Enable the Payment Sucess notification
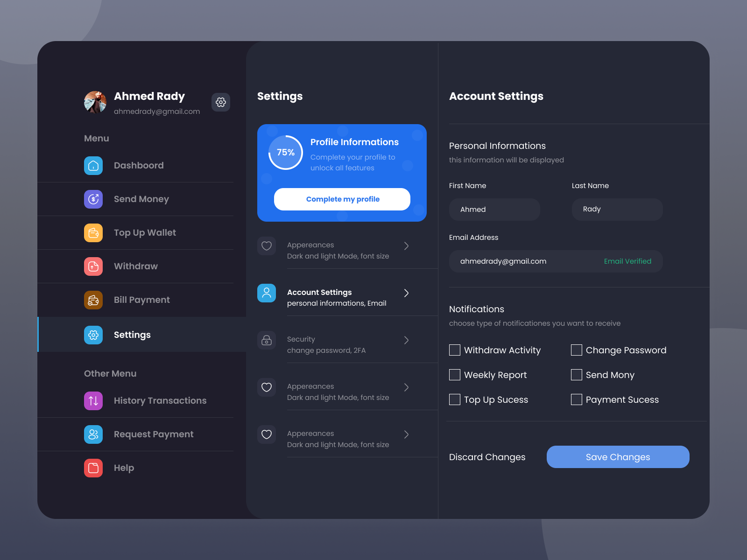 pos(576,399)
